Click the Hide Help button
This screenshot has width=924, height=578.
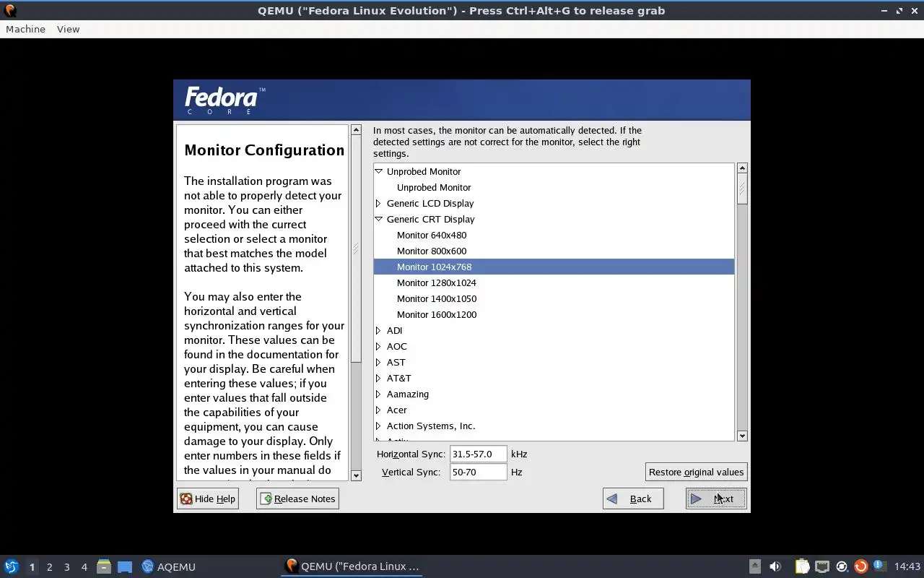208,499
